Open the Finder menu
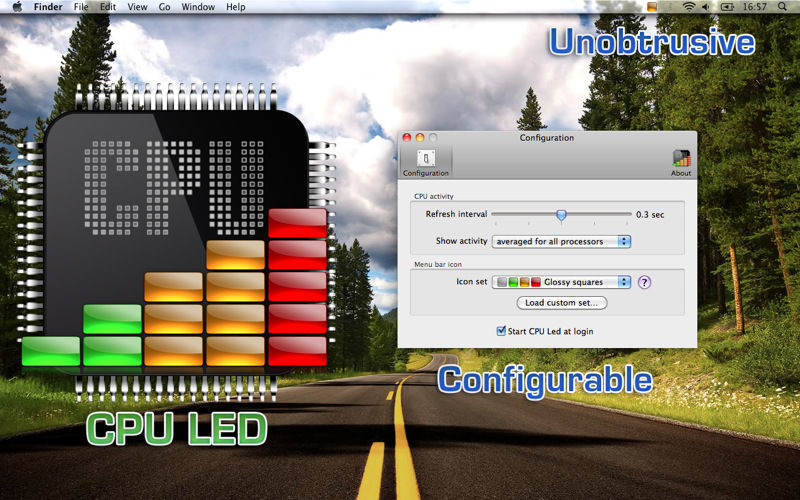800x500 pixels. tap(48, 7)
